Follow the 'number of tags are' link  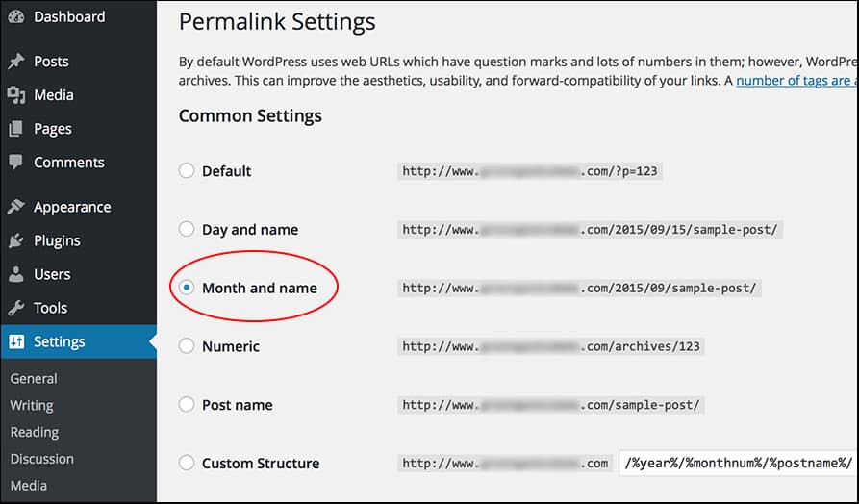point(797,81)
